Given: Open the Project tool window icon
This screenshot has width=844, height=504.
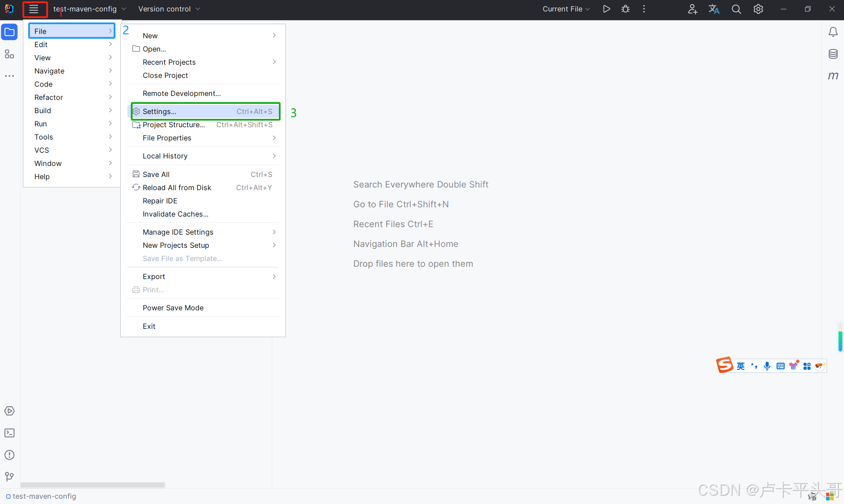Looking at the screenshot, I should tap(9, 32).
